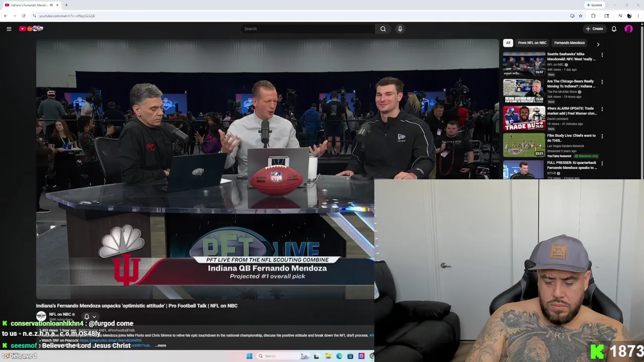Click 49ers ALARM UPDATE video title
Image resolution: width=644 pixels, height=362 pixels.
pyautogui.click(x=572, y=111)
